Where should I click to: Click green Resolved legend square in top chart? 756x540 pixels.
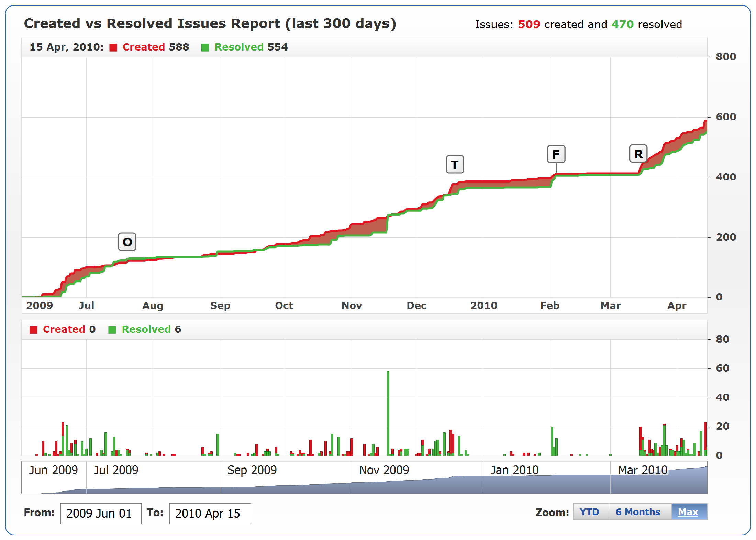[205, 47]
